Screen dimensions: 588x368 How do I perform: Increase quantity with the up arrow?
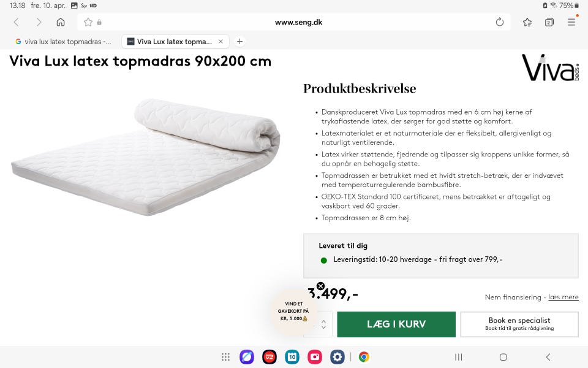coord(323,321)
